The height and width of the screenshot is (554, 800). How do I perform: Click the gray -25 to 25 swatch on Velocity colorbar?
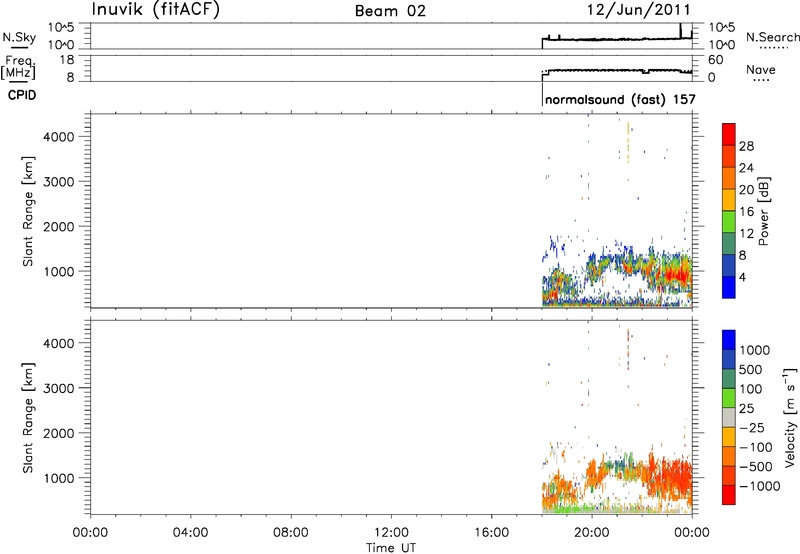729,418
